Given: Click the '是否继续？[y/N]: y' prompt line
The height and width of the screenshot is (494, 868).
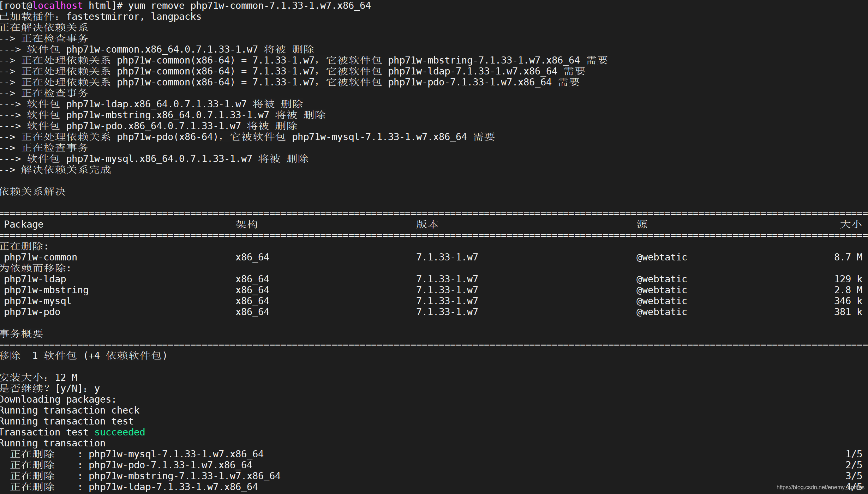Looking at the screenshot, I should tap(50, 388).
